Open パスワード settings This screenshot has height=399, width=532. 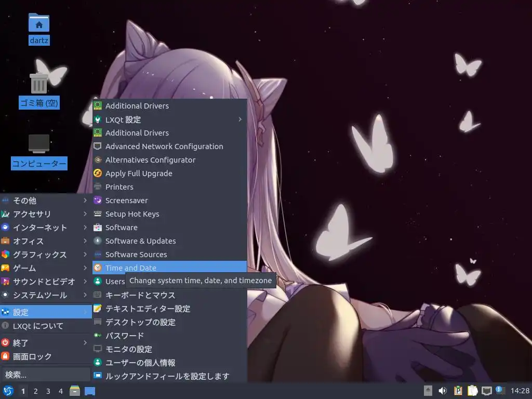pyautogui.click(x=170, y=336)
